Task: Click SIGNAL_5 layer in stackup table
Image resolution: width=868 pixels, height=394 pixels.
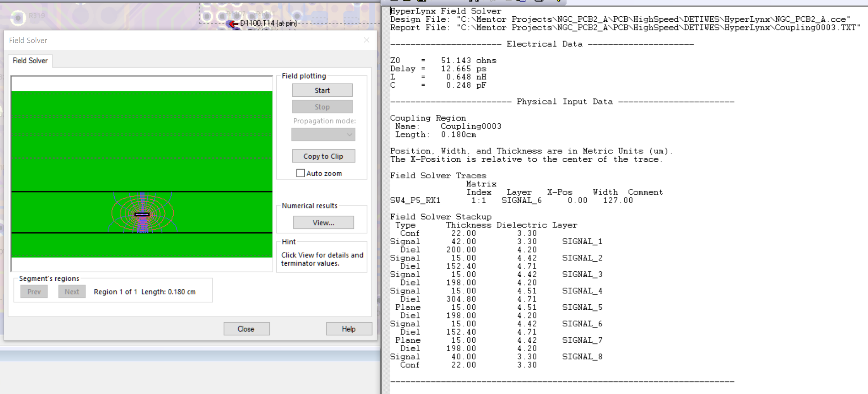Action: 582,308
